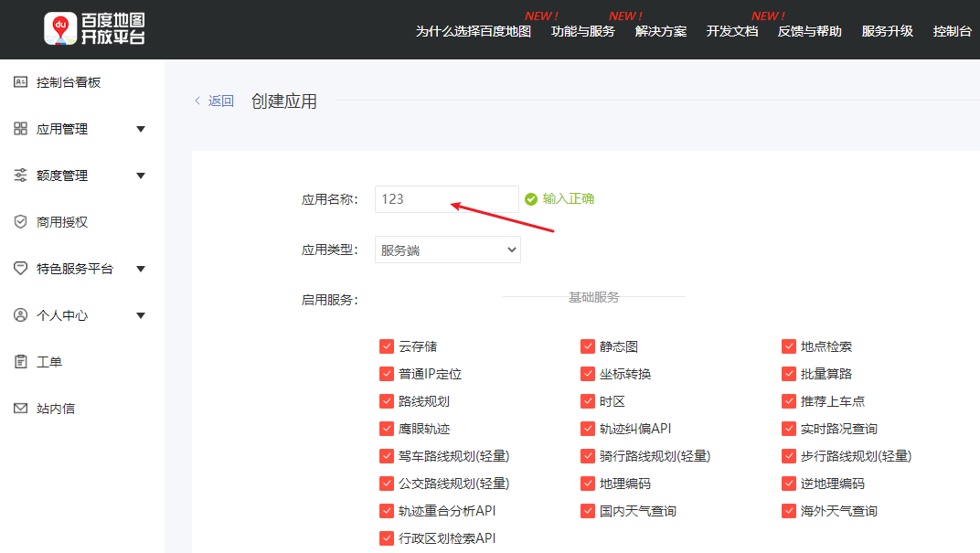Uncheck the 普通IP定位 checkbox
980x553 pixels.
[x=387, y=374]
